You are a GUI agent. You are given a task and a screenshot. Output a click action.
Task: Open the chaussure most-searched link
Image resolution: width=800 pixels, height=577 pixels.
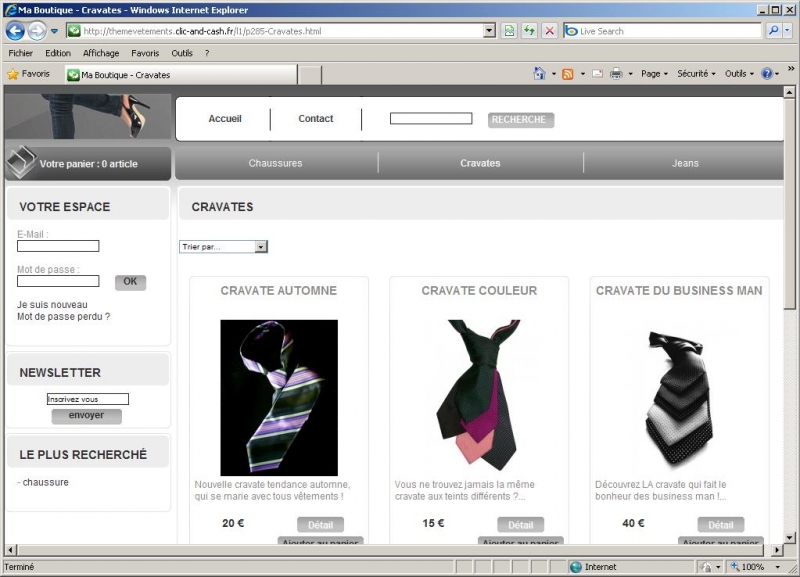tap(45, 482)
